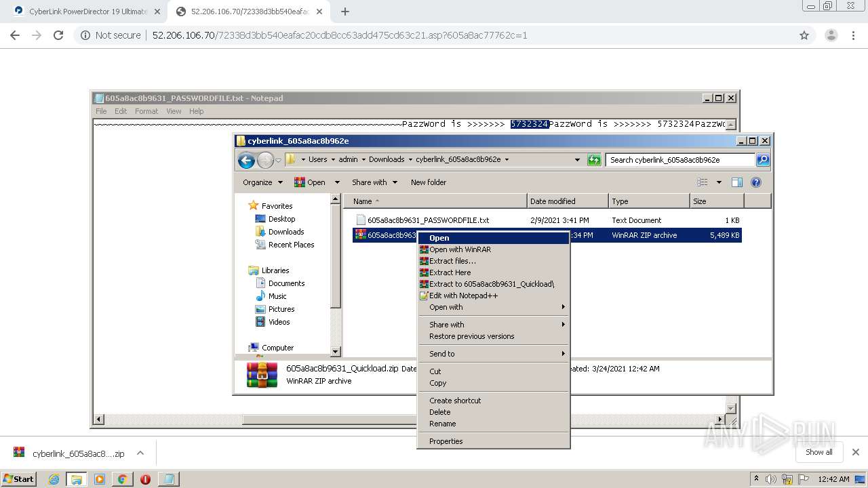
Task: Open Windows Media Player from the taskbar
Action: pyautogui.click(x=100, y=479)
